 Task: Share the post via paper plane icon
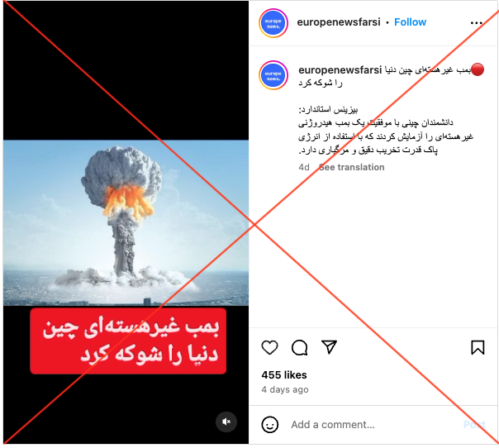point(329,347)
